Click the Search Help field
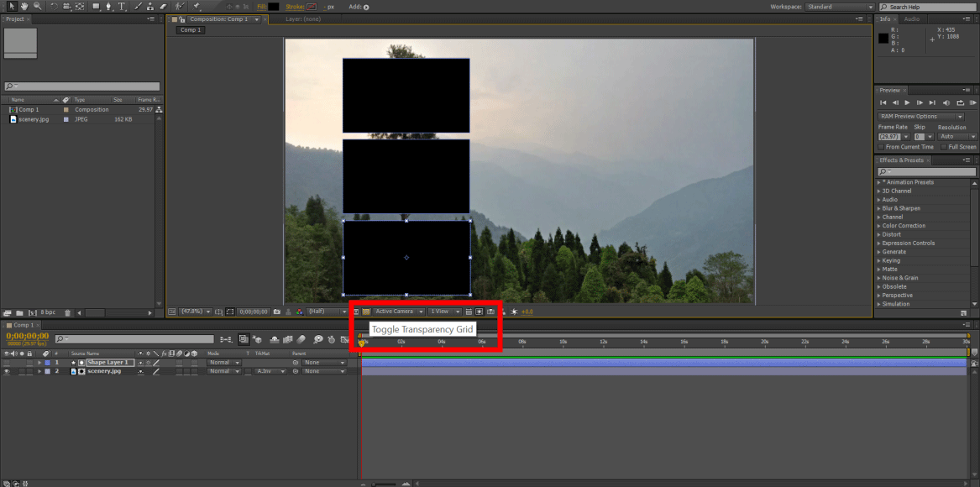The width and height of the screenshot is (980, 487). pos(928,7)
